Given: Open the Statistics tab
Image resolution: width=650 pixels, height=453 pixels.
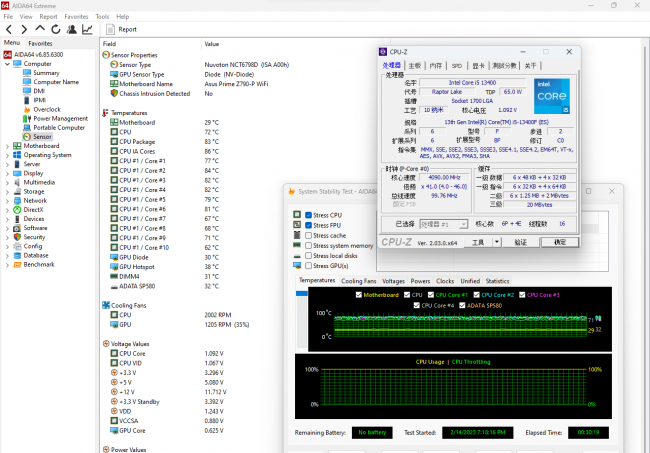Looking at the screenshot, I should [x=497, y=281].
